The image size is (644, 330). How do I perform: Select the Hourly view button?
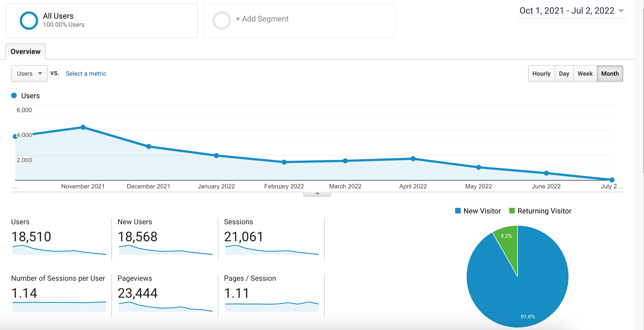tap(542, 74)
